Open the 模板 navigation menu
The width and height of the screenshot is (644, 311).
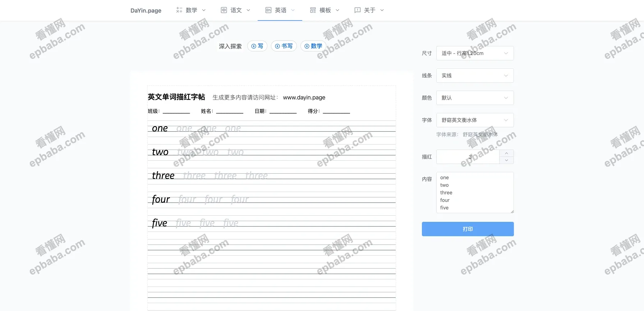325,10
